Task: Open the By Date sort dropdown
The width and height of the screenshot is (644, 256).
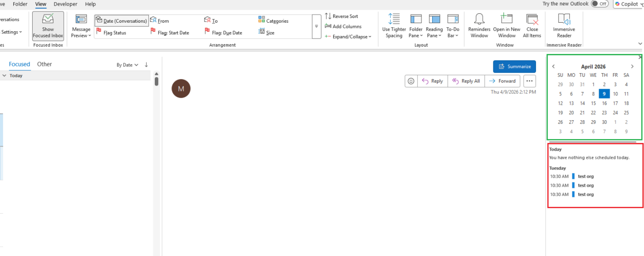Action: click(x=127, y=65)
